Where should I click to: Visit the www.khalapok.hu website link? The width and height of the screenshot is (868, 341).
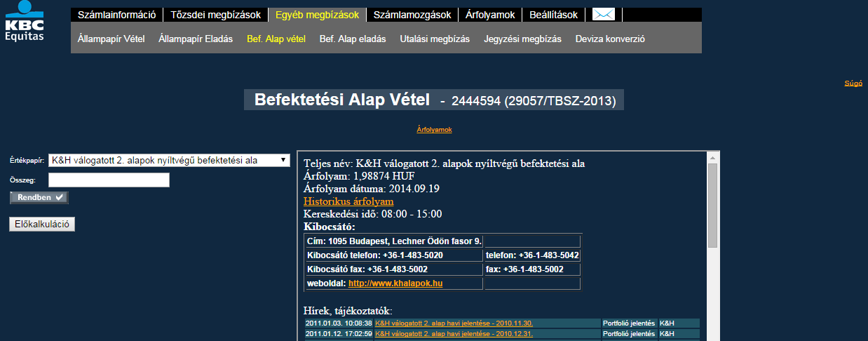pyautogui.click(x=395, y=283)
